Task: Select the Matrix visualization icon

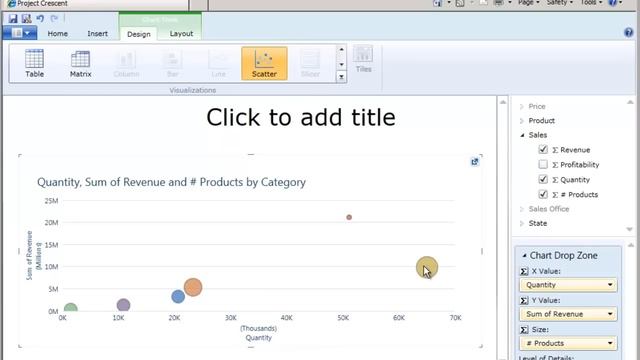Action: point(80,63)
